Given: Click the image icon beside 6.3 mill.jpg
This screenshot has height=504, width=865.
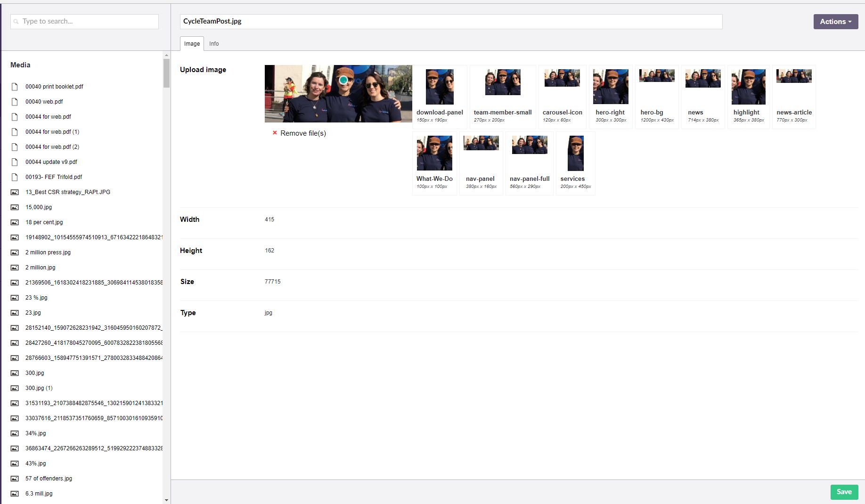Looking at the screenshot, I should [x=15, y=494].
